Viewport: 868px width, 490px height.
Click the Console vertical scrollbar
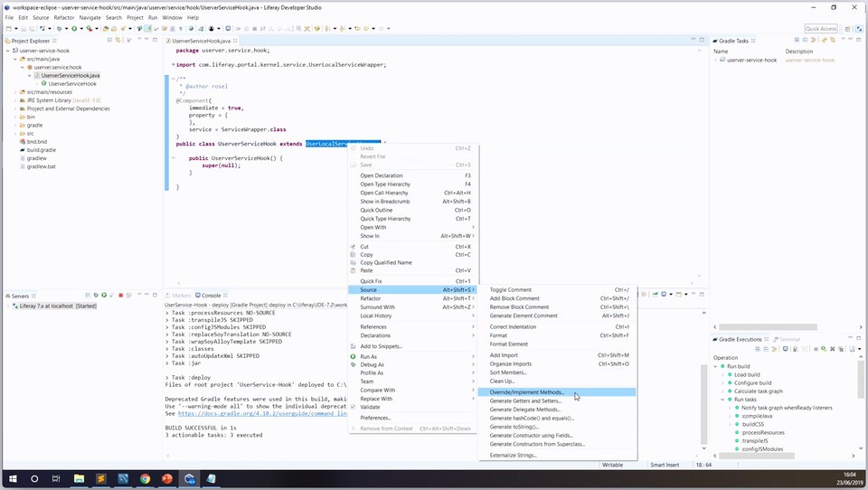point(703,404)
